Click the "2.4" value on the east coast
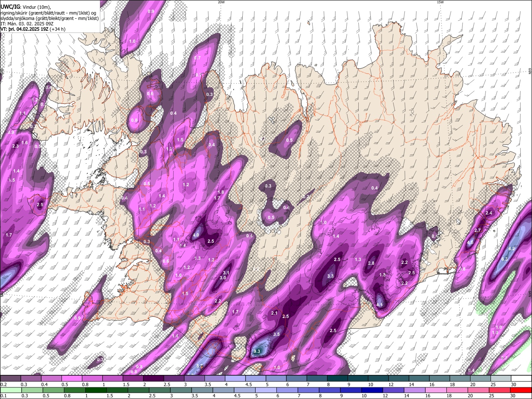 tap(489, 213)
